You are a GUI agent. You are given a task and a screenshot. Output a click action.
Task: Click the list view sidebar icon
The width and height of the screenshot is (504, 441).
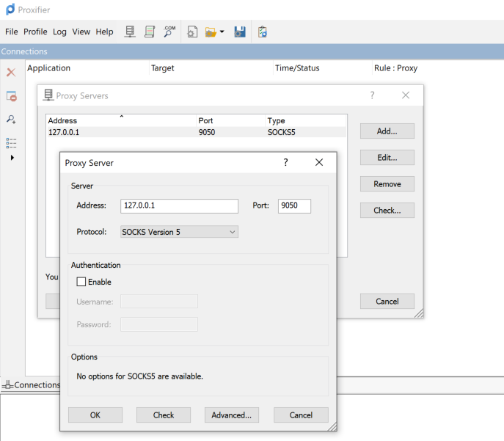point(11,143)
